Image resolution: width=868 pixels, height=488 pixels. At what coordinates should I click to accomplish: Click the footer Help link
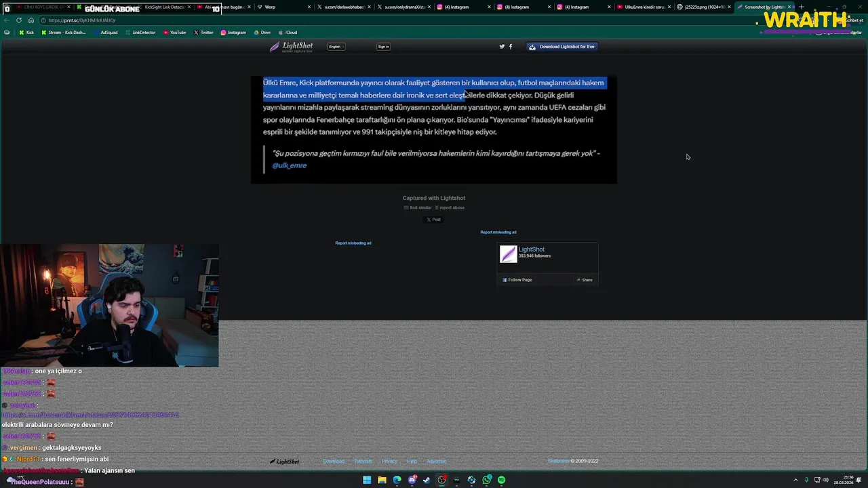[x=412, y=462]
